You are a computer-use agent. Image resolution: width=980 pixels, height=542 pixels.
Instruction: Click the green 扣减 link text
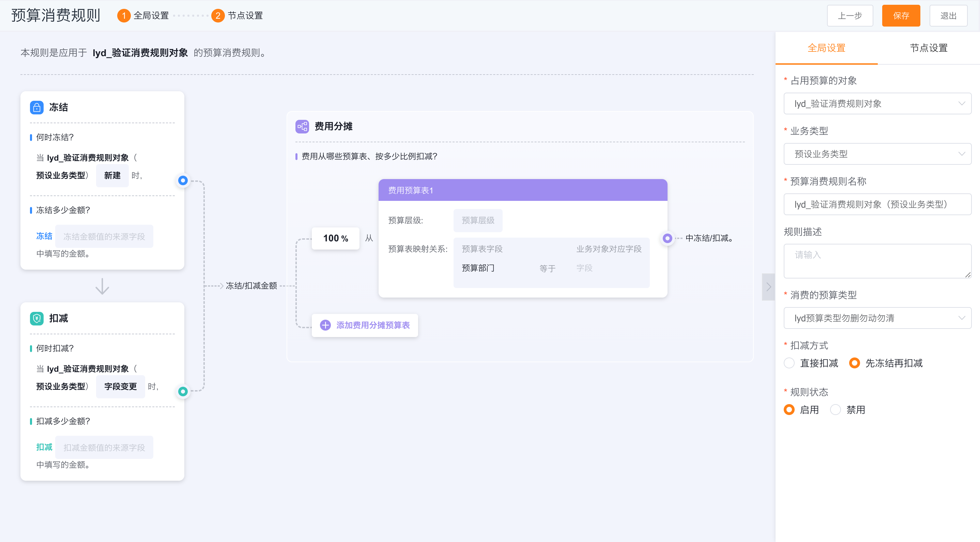44,447
